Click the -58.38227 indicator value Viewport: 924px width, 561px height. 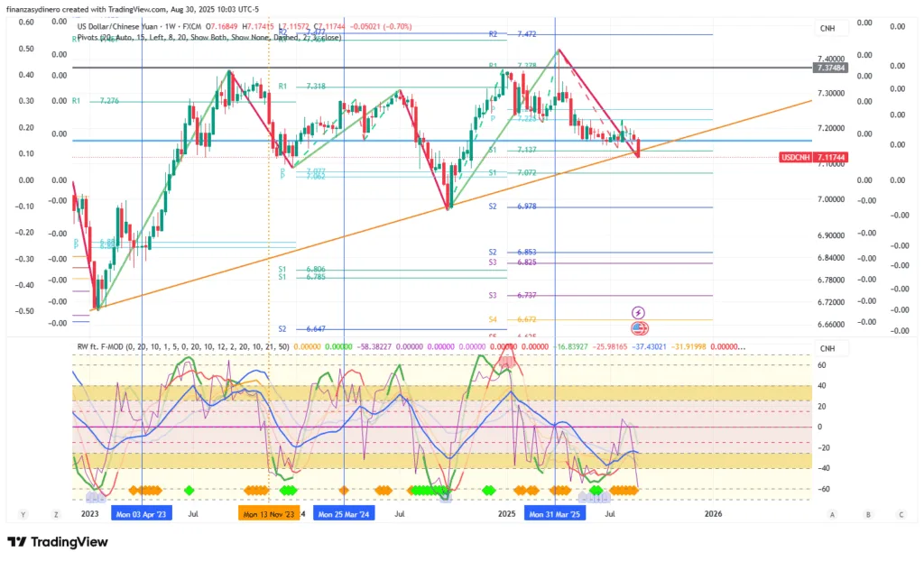coord(374,346)
